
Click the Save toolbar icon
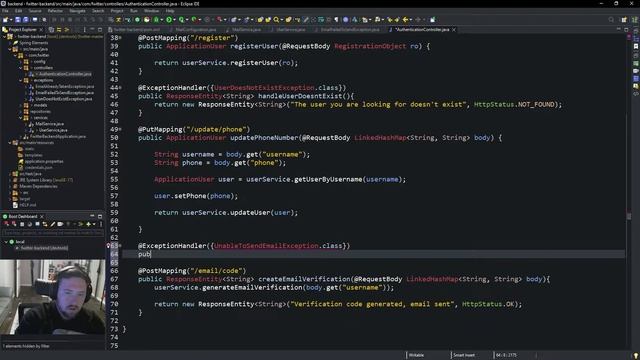(18, 20)
